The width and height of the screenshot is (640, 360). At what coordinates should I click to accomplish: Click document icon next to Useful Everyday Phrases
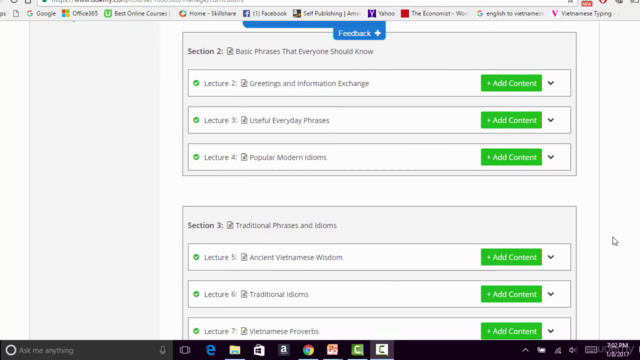click(x=244, y=120)
